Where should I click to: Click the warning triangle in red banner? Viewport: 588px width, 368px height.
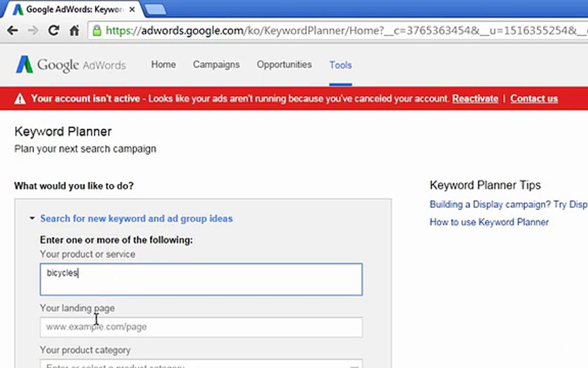tap(20, 99)
